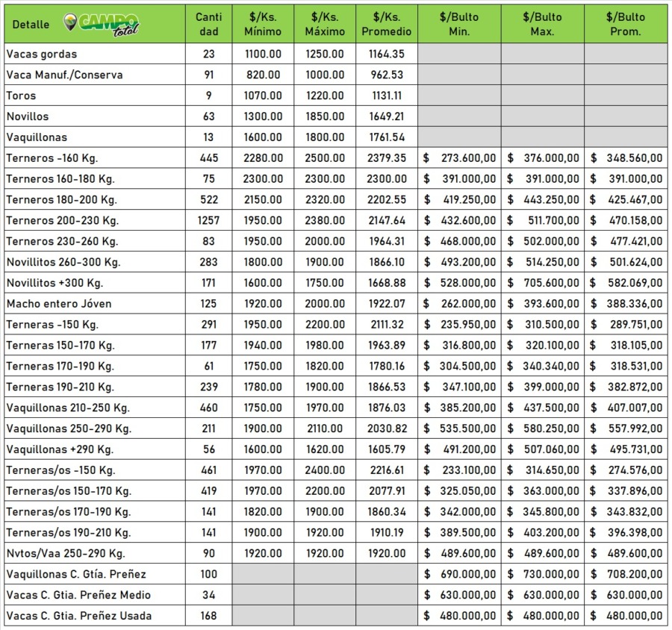Click the Nvtos/Vaa 250-290 Kg. row label

66,554
